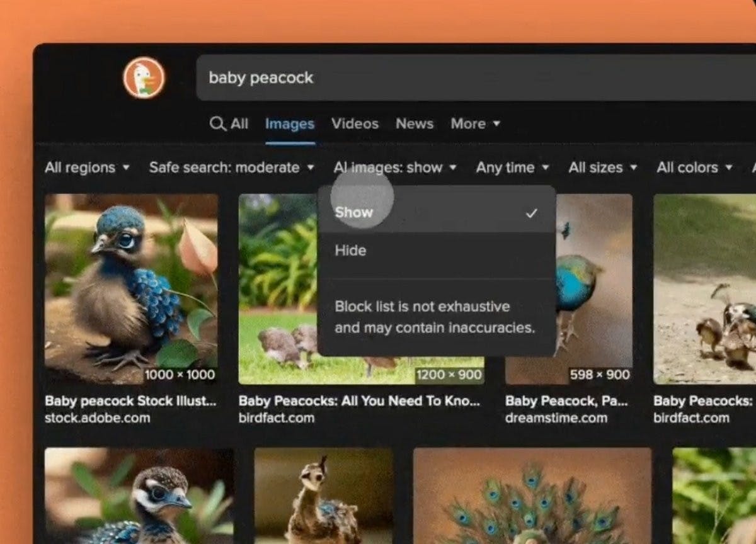Open the Safe search: moderate dropdown
756x544 pixels.
[x=231, y=168]
